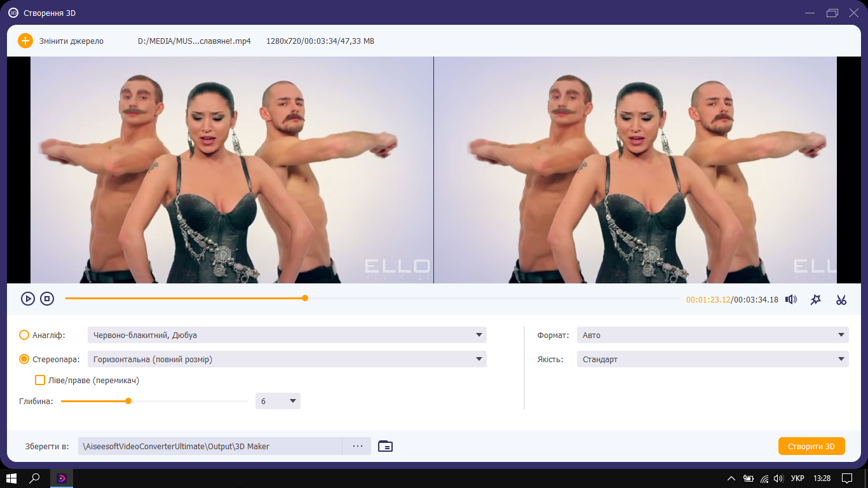868x488 pixels.
Task: Click the save path input field
Action: click(210, 446)
